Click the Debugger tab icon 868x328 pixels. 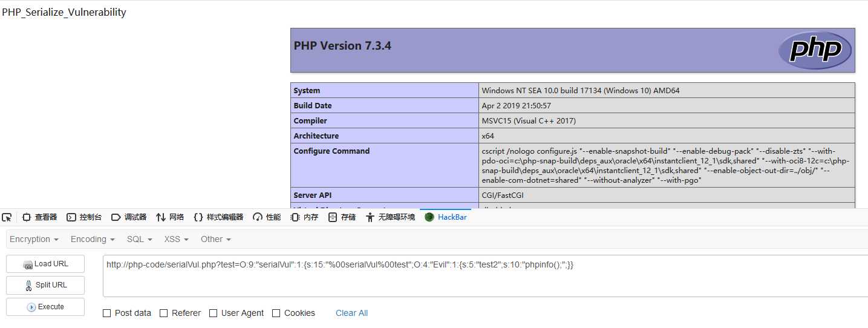[116, 217]
